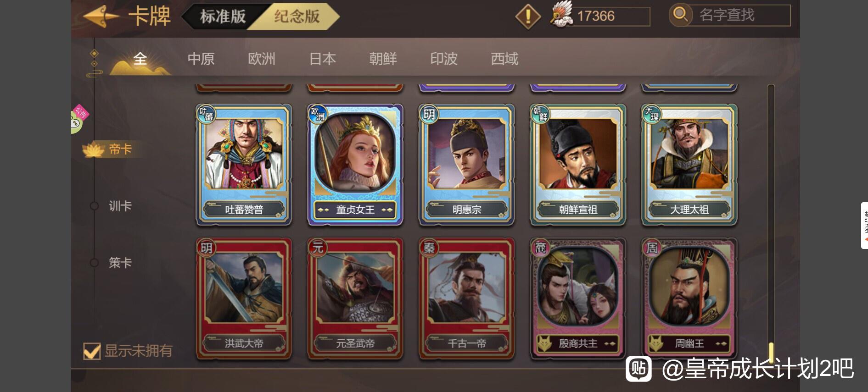Screen dimensions: 868x392
Task: Switch to 标准版 card edition
Action: (x=223, y=17)
